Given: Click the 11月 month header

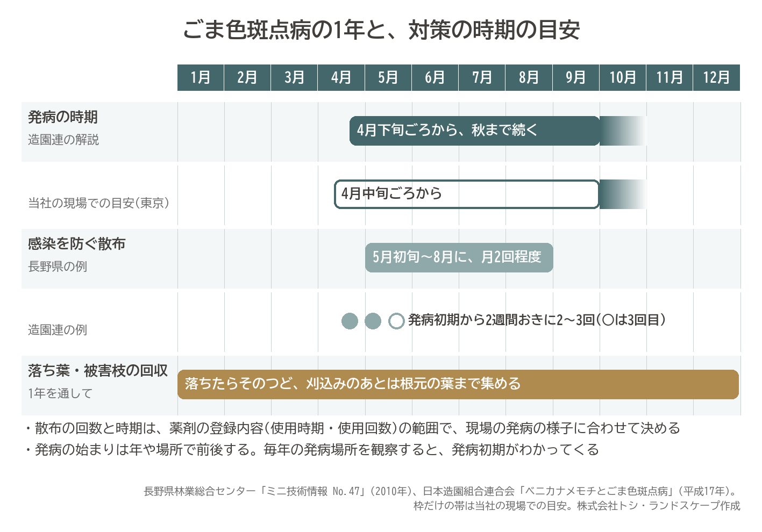Looking at the screenshot, I should click(x=670, y=77).
